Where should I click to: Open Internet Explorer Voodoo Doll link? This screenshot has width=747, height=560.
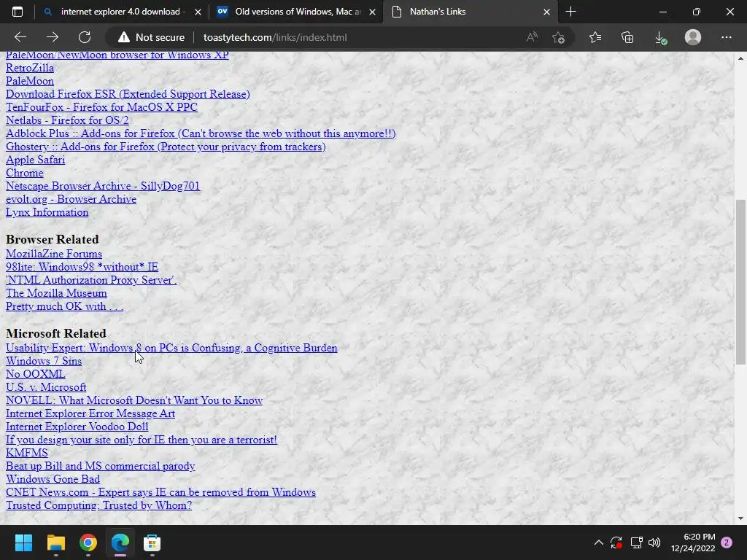(x=77, y=427)
